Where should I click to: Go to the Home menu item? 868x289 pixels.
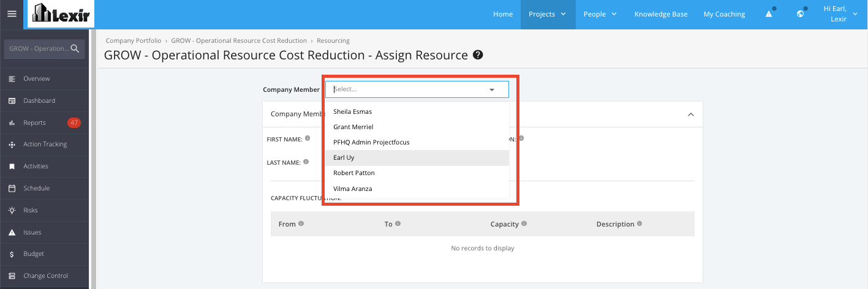pos(503,14)
